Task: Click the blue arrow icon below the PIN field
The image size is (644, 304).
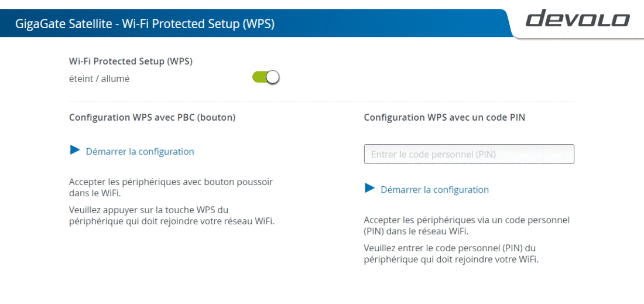Action: (x=369, y=189)
